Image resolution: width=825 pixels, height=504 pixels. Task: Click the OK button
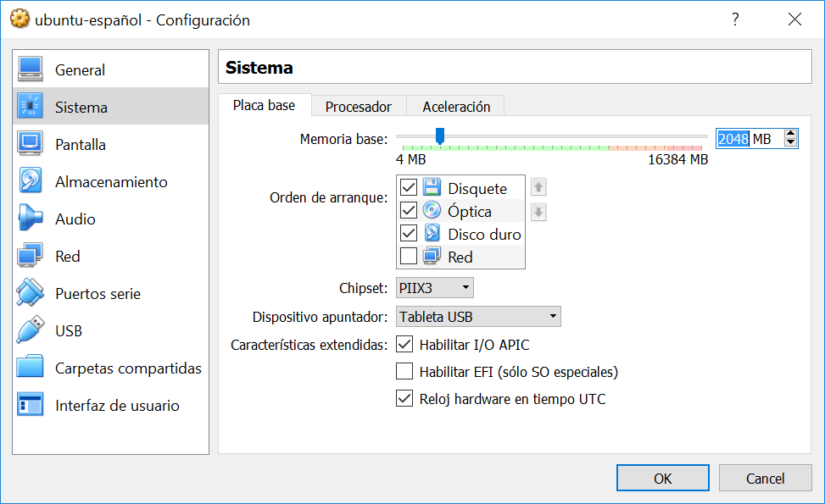pyautogui.click(x=662, y=477)
